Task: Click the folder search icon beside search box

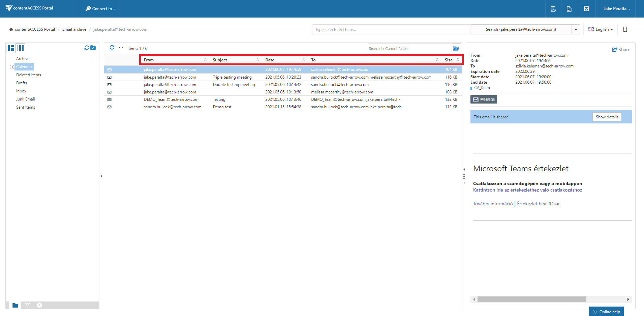Action: pyautogui.click(x=456, y=49)
